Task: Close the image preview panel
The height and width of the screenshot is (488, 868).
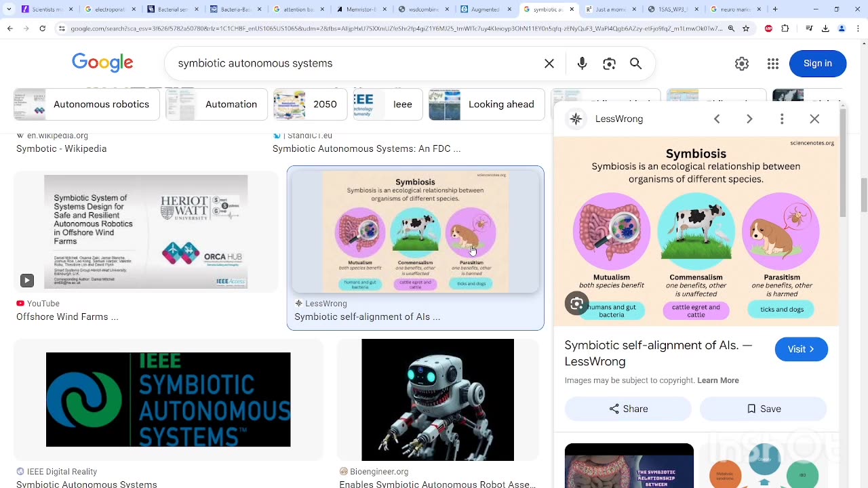Action: pyautogui.click(x=814, y=119)
